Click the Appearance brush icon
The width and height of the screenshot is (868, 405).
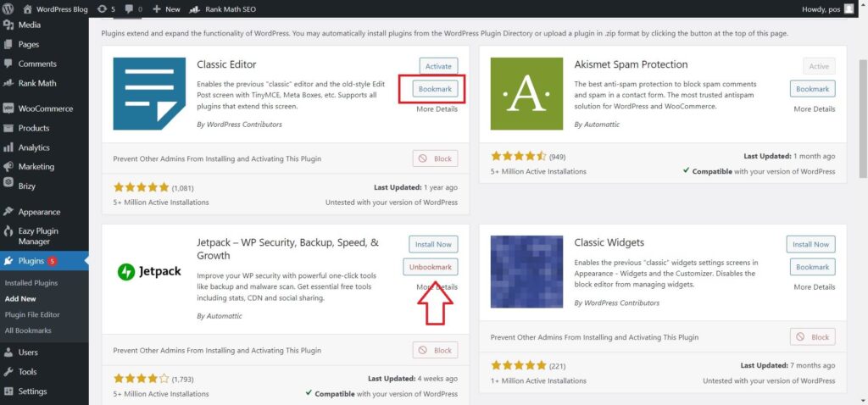[8, 211]
